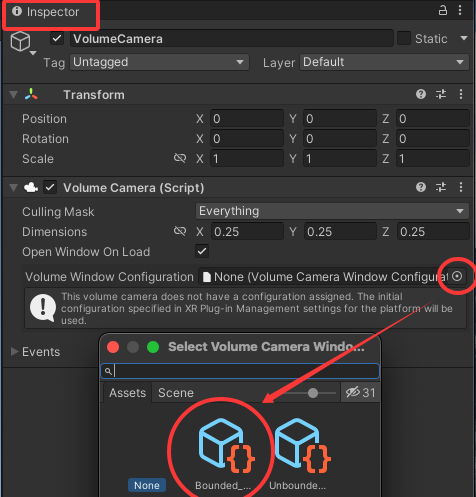Click Position Z field
The image size is (476, 497).
point(433,119)
